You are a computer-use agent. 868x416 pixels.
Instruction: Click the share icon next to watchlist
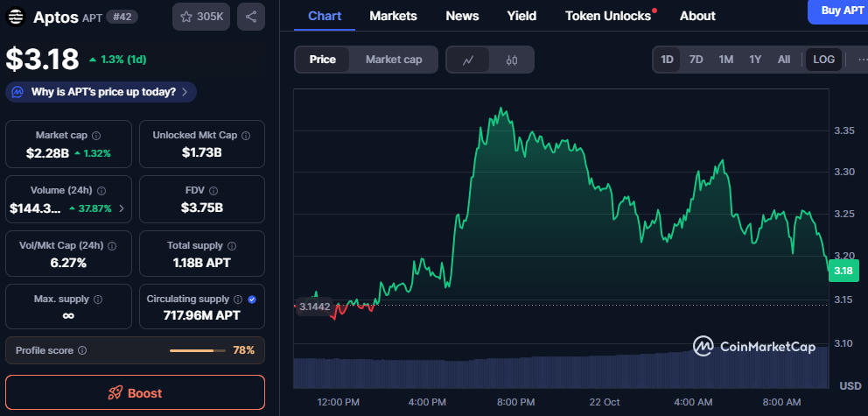pyautogui.click(x=251, y=17)
